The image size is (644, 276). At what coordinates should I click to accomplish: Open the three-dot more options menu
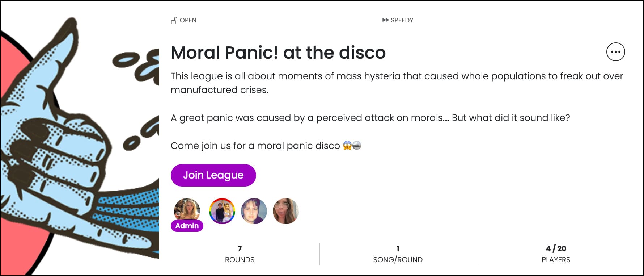[615, 52]
